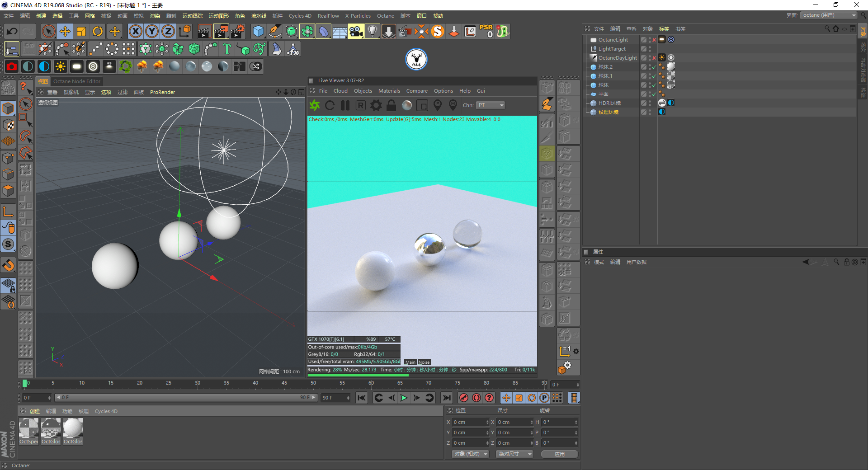Go to end of animation
868x470 pixels.
[447, 398]
